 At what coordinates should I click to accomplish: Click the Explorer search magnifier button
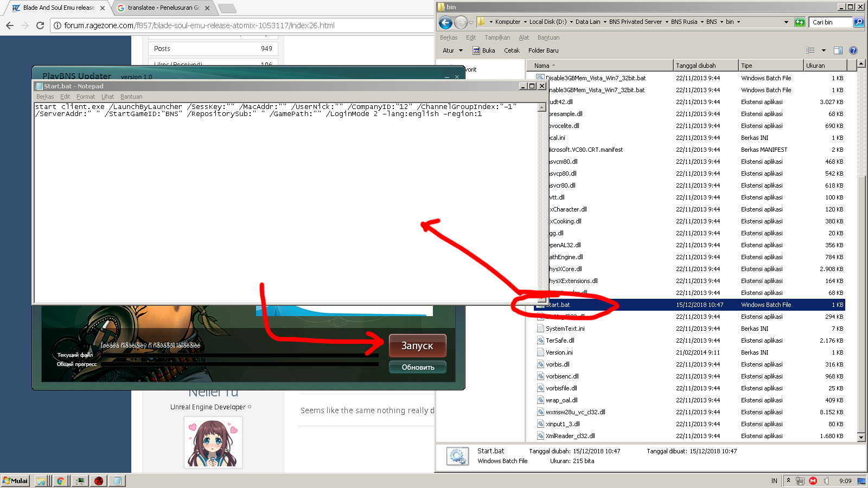858,22
